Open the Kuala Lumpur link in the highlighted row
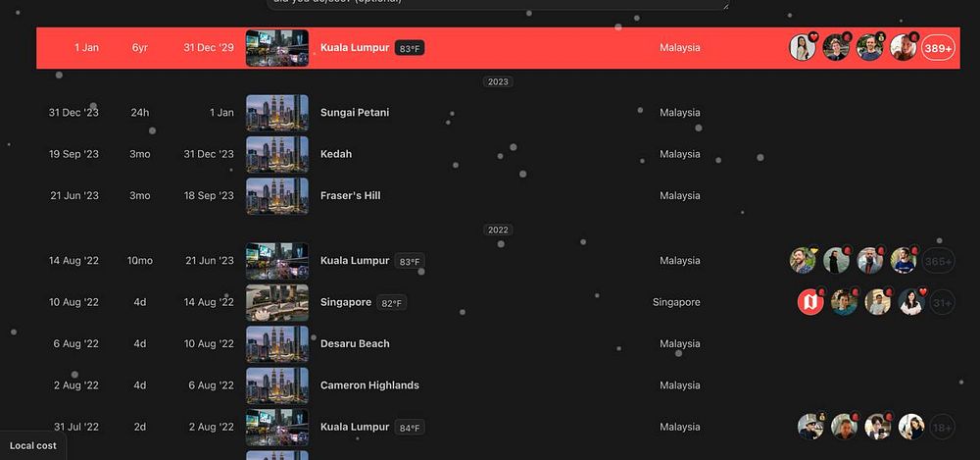The height and width of the screenshot is (460, 980). click(355, 47)
